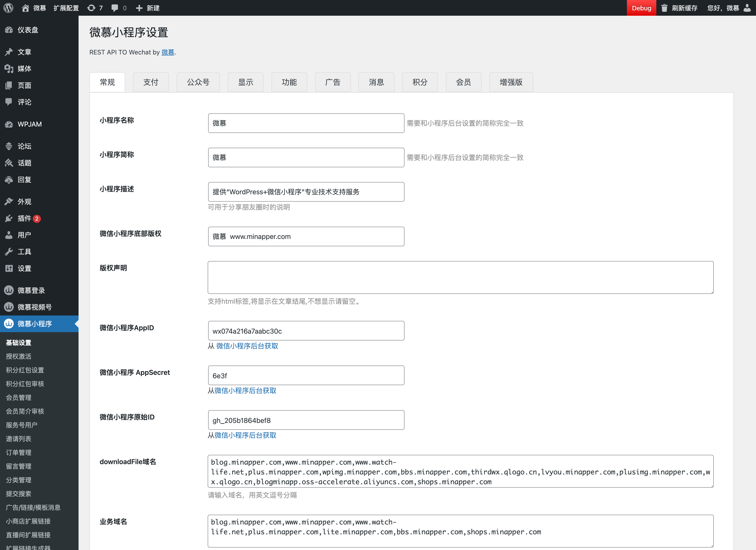Image resolution: width=756 pixels, height=550 pixels.
Task: Click the pages icon for 页面
Action: coord(9,85)
